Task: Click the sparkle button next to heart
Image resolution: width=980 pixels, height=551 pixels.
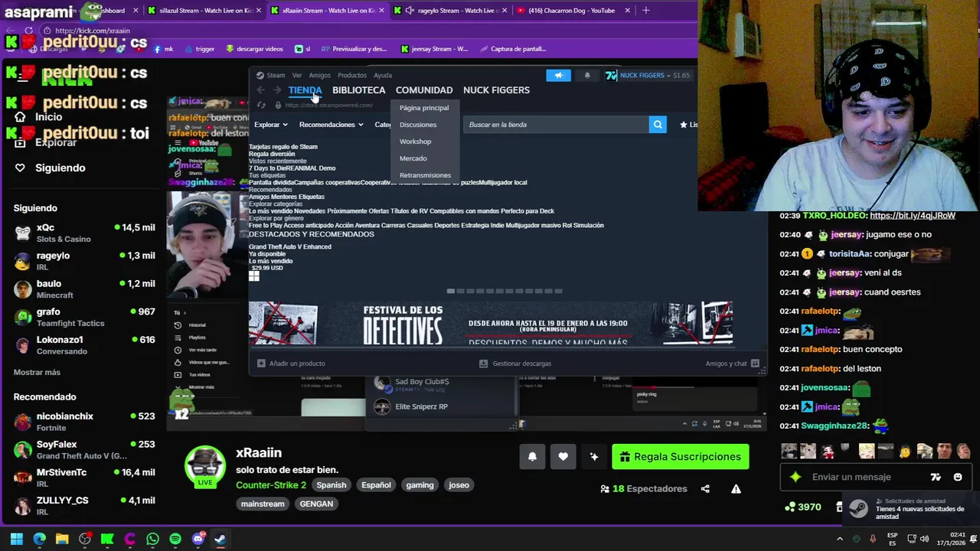Action: click(x=593, y=457)
